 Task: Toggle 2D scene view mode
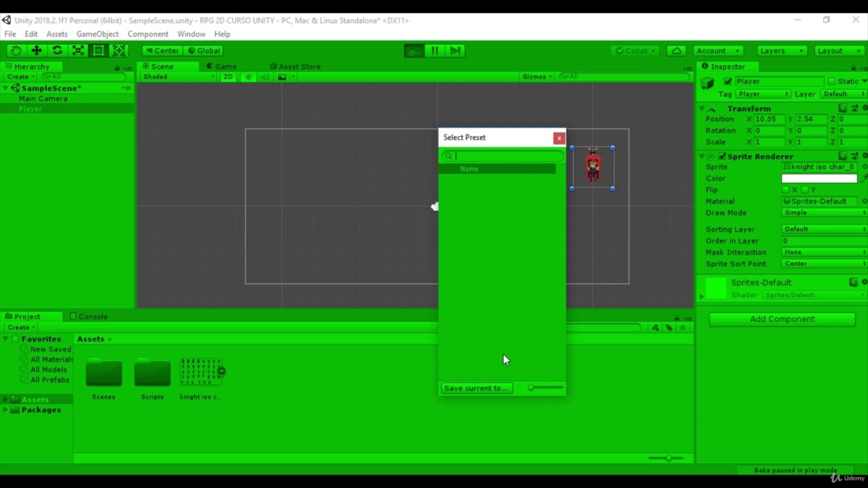[228, 77]
